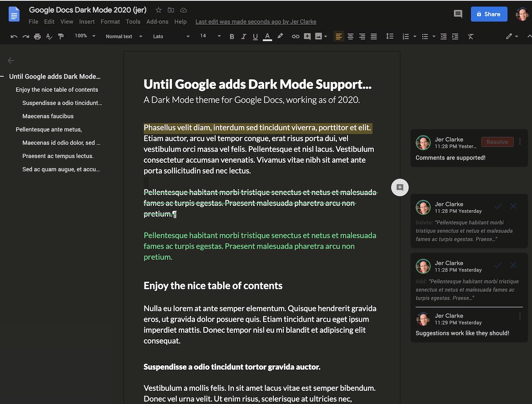This screenshot has height=404, width=532.
Task: Open bulleted list style dropdown arrow
Action: [x=434, y=36]
